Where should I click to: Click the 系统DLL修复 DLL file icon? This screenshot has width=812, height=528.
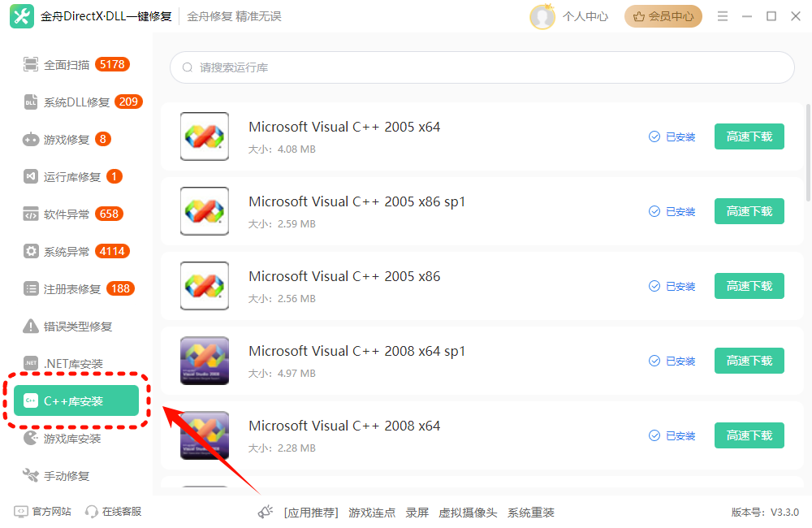pos(31,102)
